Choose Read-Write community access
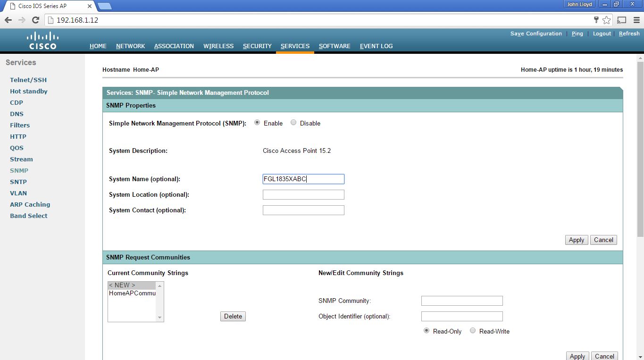 tap(473, 331)
